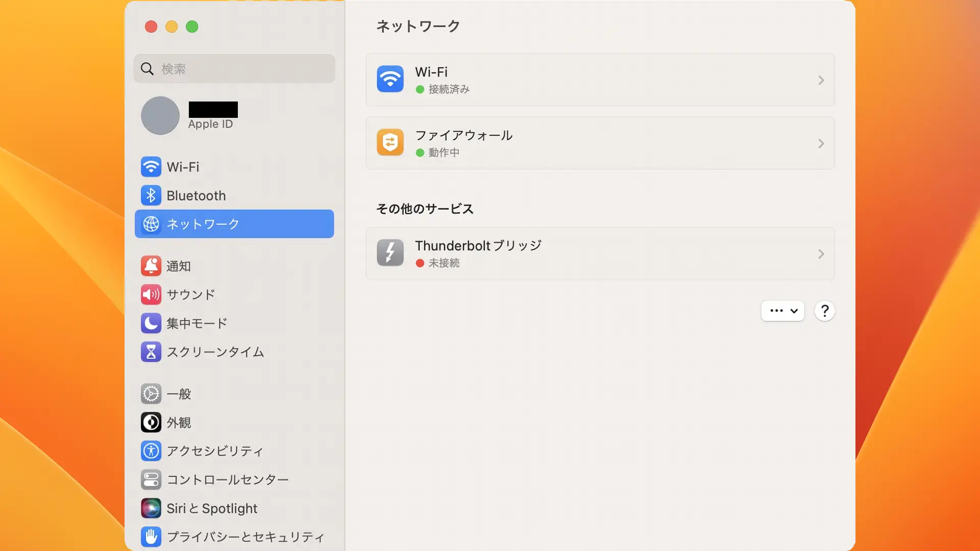Click the Bluetooth icon in sidebar

pyautogui.click(x=151, y=195)
